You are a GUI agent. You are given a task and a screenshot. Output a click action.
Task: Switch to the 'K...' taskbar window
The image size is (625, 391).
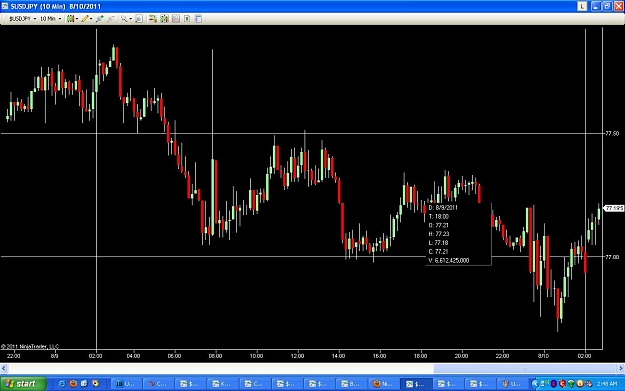coord(224,383)
